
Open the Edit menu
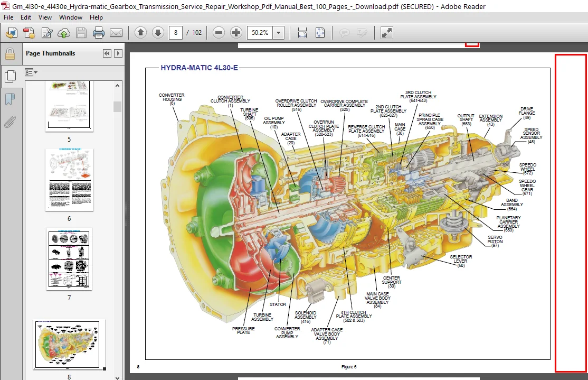click(x=26, y=17)
